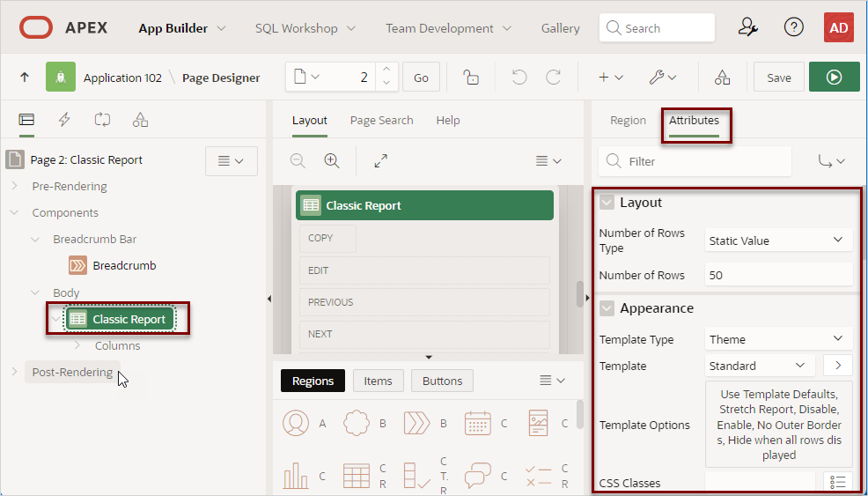Switch to the Processing tab icon

[102, 120]
